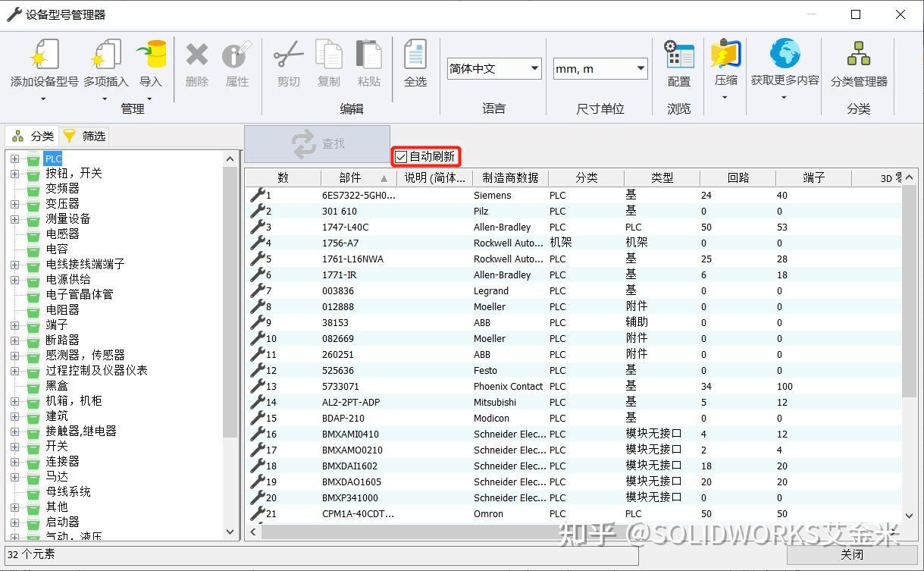Click the wrench icon of row 13
The image size is (924, 571).
(x=257, y=386)
